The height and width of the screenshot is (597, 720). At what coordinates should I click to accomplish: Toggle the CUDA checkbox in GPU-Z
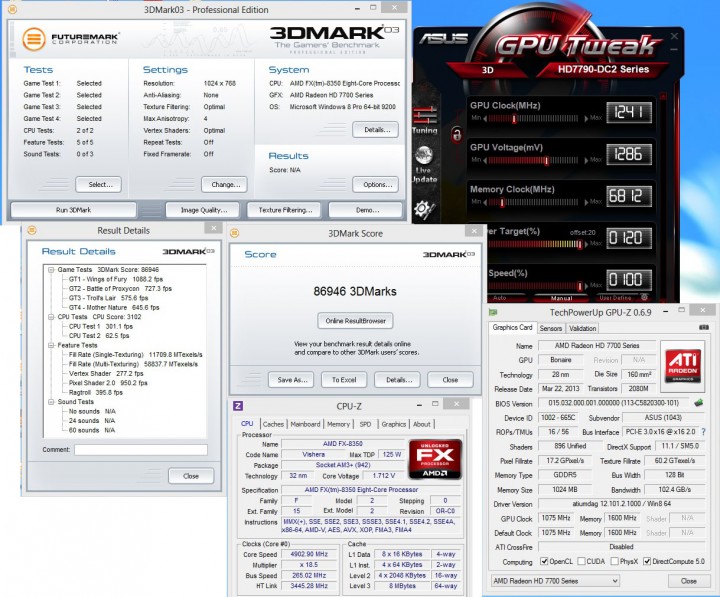click(x=581, y=561)
